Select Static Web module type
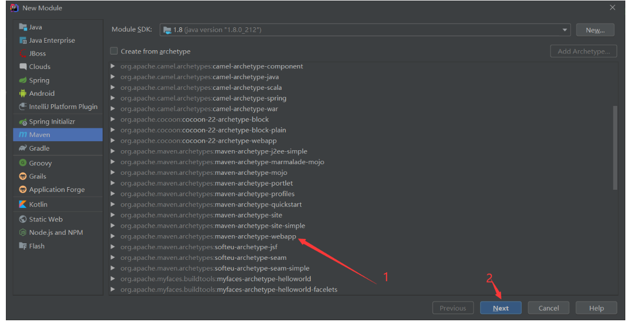644x324 pixels. 58,219
